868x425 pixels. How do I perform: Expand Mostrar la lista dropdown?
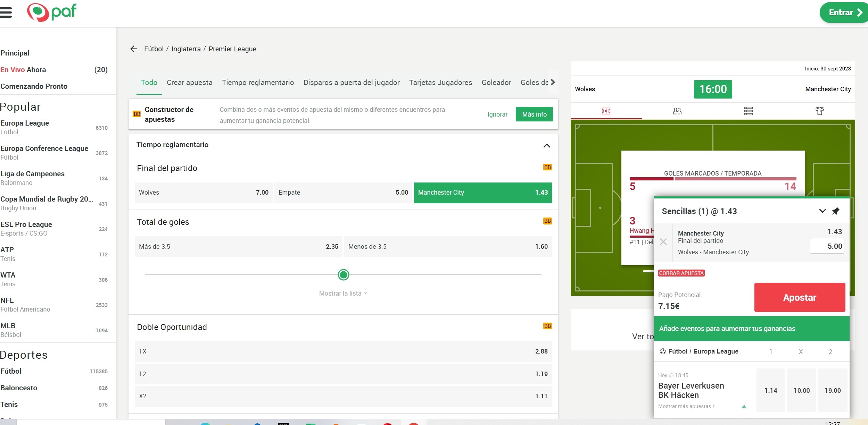point(343,294)
